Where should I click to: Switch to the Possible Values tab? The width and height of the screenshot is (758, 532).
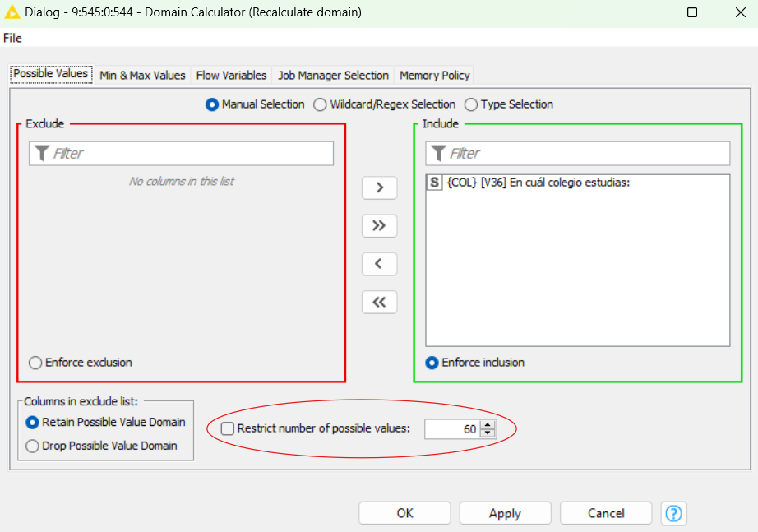[x=51, y=74]
